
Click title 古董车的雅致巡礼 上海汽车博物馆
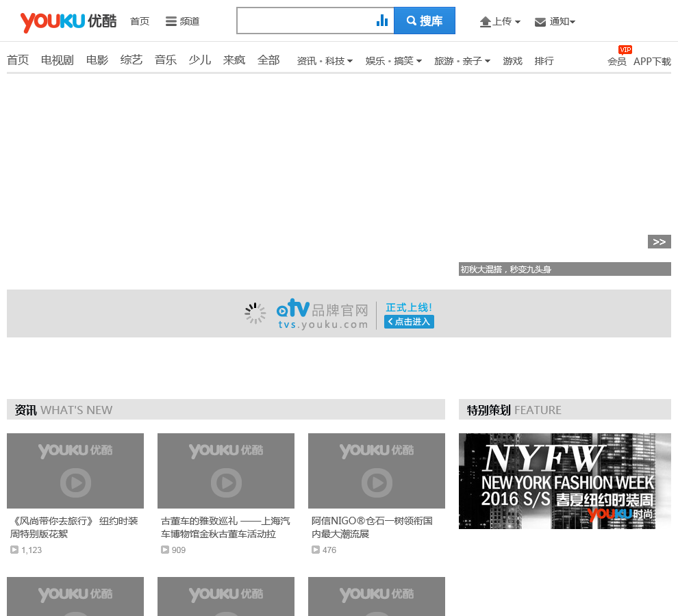[x=225, y=528]
